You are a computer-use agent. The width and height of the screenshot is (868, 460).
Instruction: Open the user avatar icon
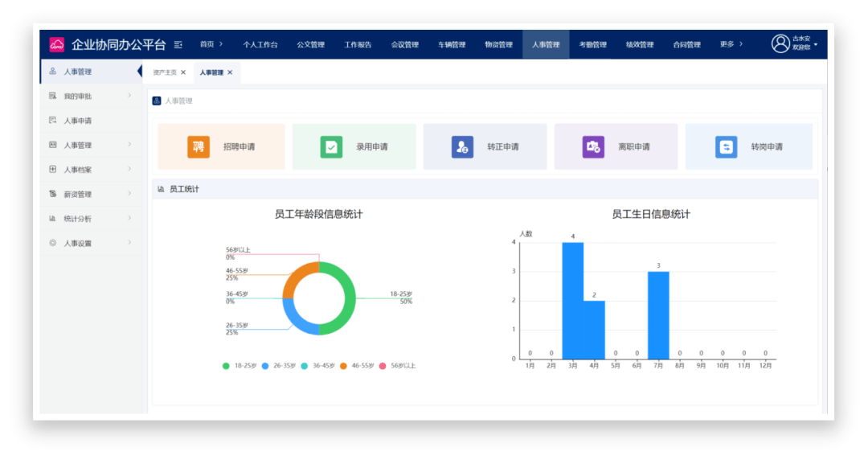[780, 43]
